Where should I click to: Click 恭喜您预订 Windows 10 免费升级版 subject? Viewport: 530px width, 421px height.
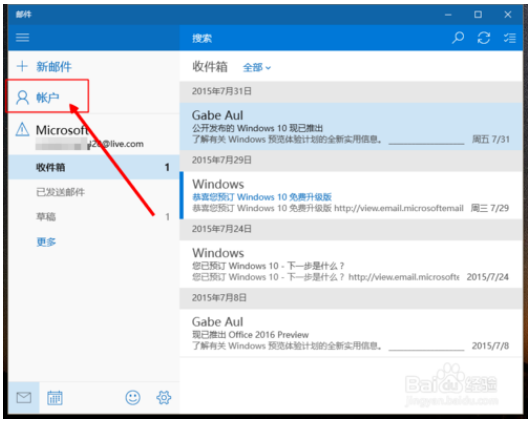pyautogui.click(x=262, y=197)
